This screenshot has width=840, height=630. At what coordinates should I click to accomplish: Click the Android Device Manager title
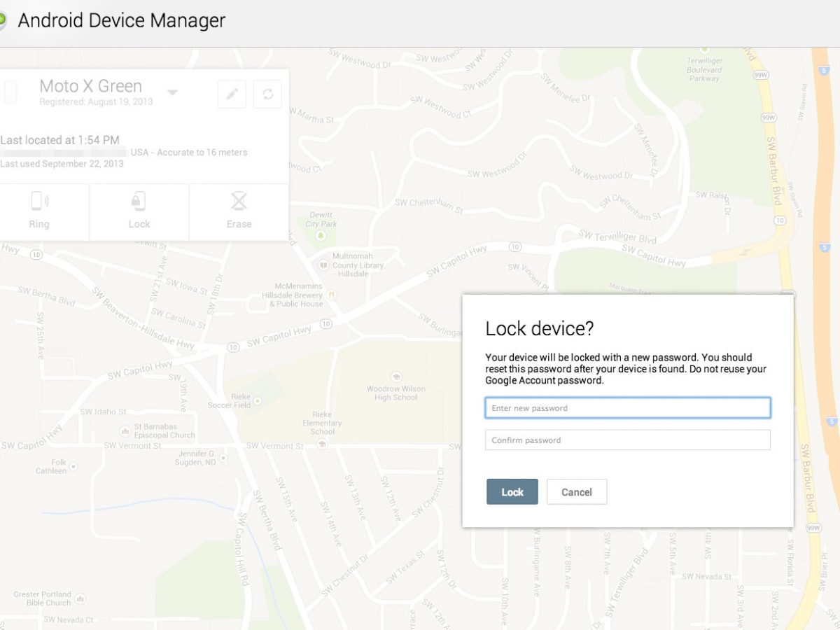click(121, 21)
